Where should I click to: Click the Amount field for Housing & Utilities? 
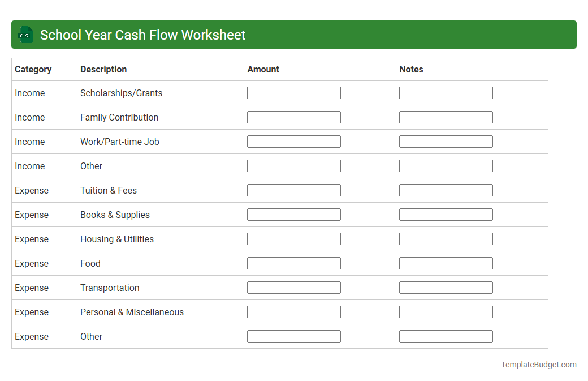coord(293,238)
